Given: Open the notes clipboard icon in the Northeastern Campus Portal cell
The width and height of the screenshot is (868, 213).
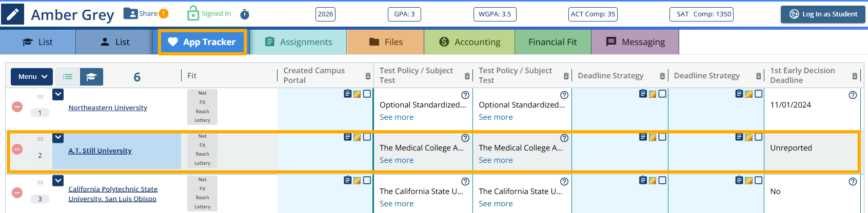Looking at the screenshot, I should pos(348,94).
